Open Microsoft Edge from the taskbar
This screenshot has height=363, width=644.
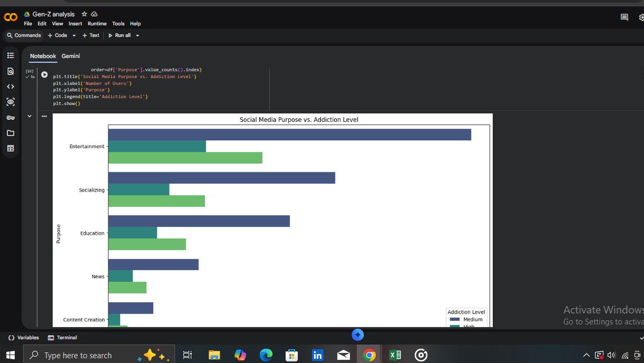pyautogui.click(x=266, y=355)
